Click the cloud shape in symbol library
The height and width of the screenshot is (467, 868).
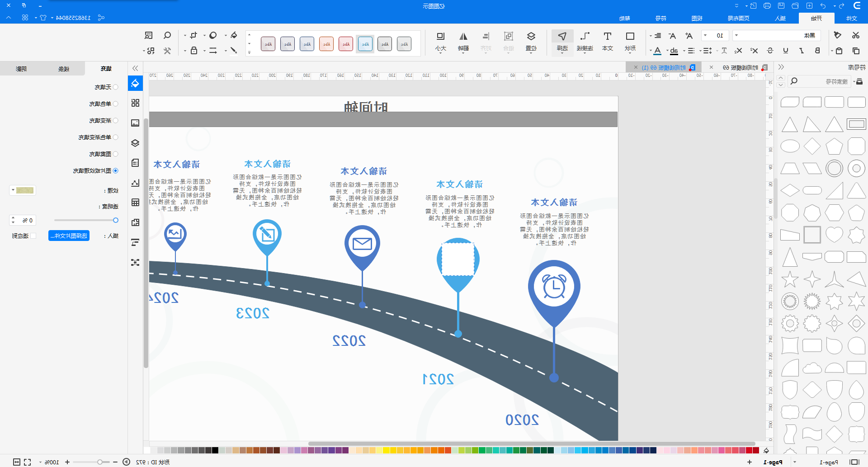tap(812, 368)
